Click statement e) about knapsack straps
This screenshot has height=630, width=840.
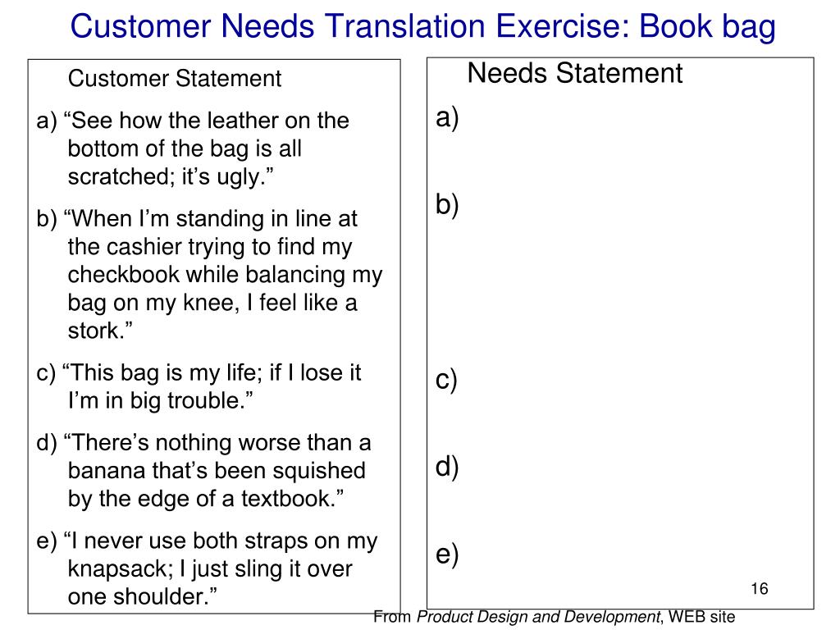(207, 568)
